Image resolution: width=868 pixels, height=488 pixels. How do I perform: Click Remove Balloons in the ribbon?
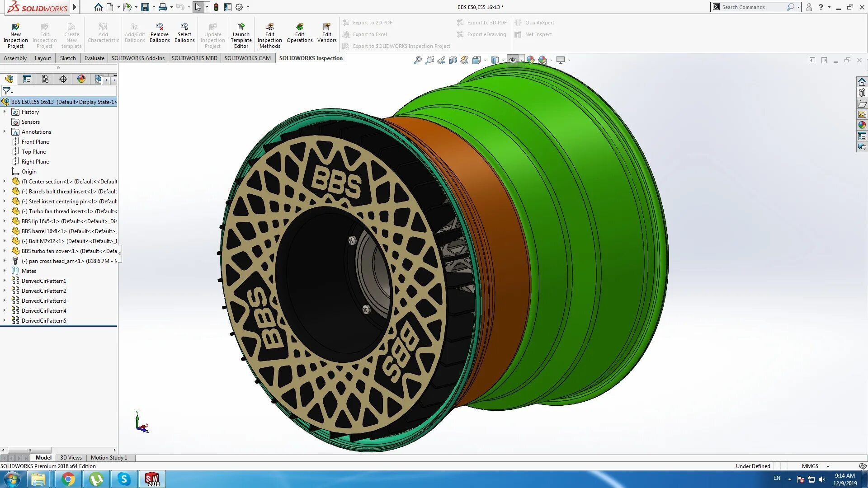(160, 33)
